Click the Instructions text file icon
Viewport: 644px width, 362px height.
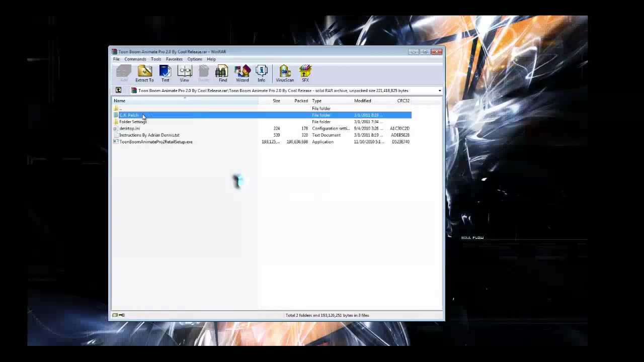click(x=116, y=135)
